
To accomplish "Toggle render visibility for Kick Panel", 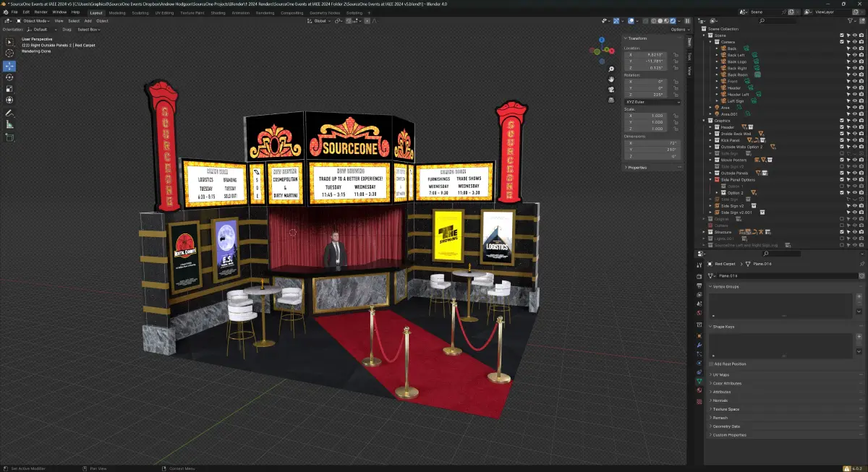I will pyautogui.click(x=862, y=140).
